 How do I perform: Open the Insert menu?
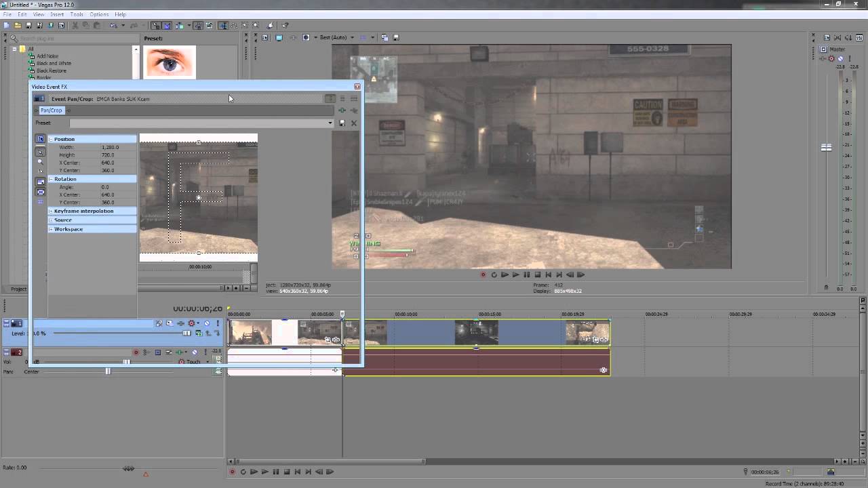(x=57, y=14)
